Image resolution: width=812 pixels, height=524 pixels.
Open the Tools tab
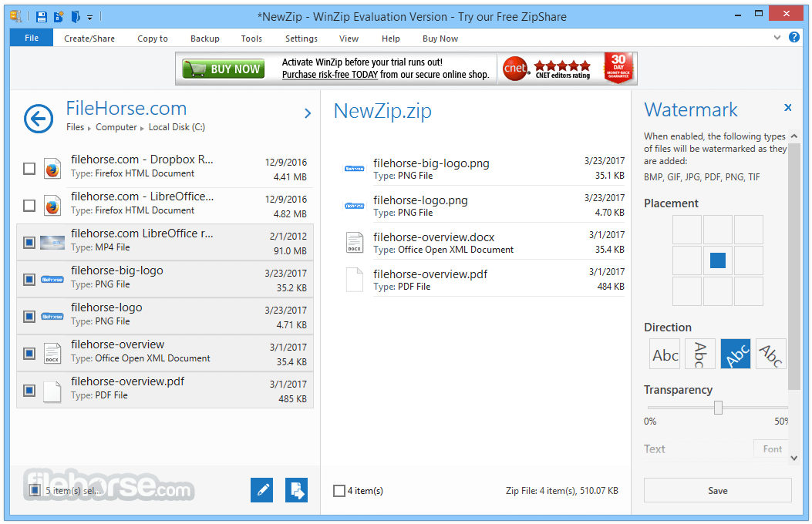(x=251, y=39)
